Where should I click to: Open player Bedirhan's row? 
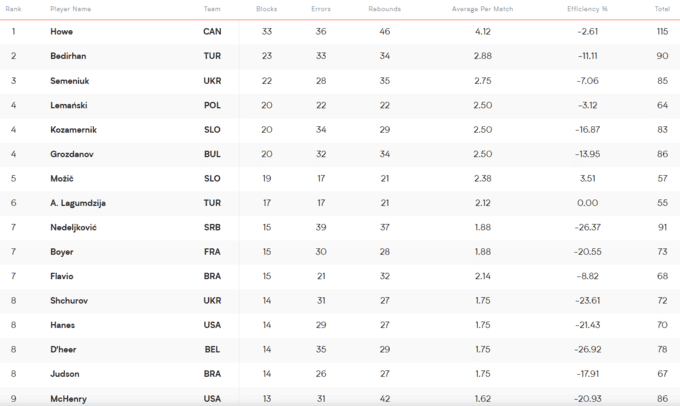coord(68,56)
